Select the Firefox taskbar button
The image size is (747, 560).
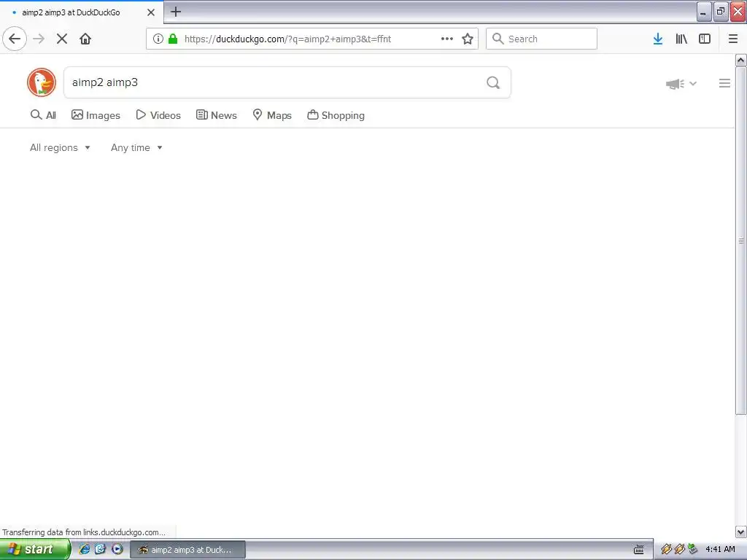[x=187, y=550]
